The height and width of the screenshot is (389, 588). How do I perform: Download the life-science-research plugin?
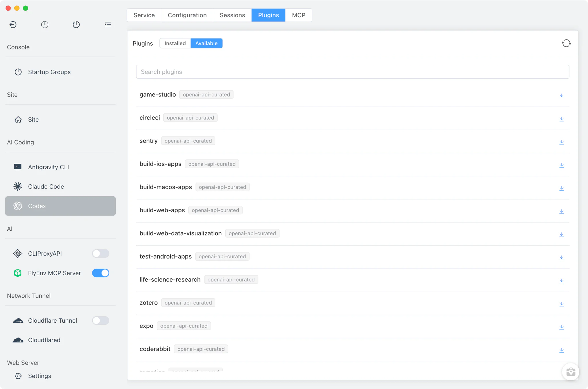[562, 281]
